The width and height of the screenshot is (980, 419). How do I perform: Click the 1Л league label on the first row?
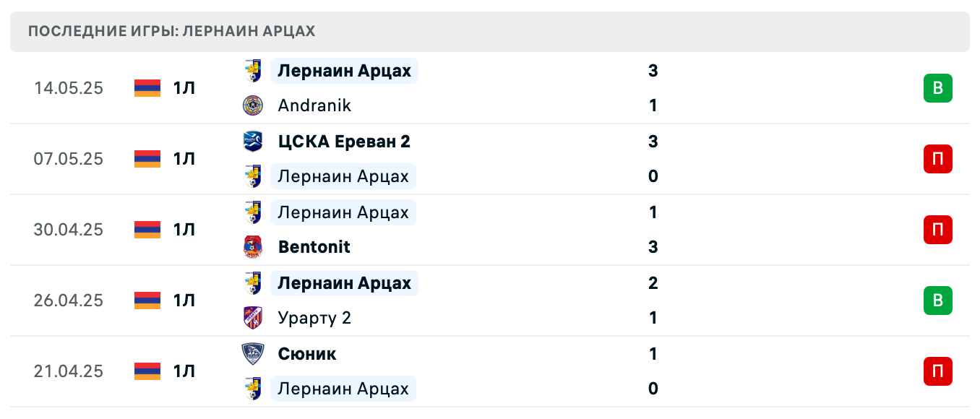[x=184, y=88]
